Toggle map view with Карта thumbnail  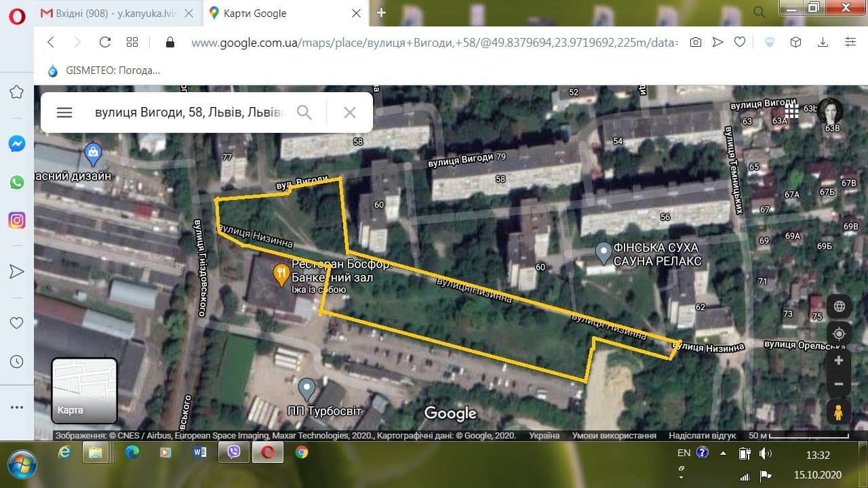(85, 390)
